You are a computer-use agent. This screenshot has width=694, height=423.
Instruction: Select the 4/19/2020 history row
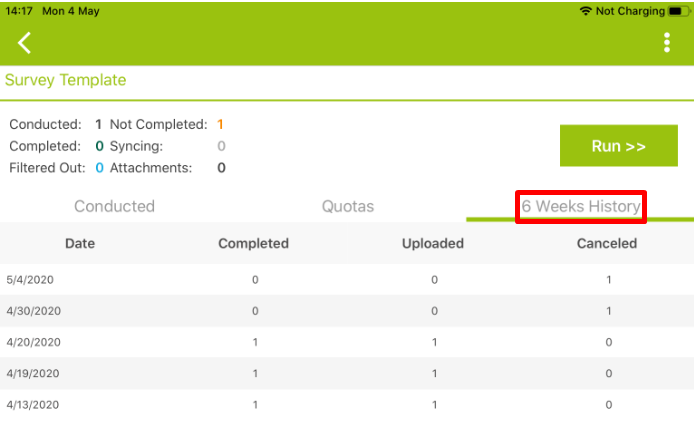[x=347, y=373]
